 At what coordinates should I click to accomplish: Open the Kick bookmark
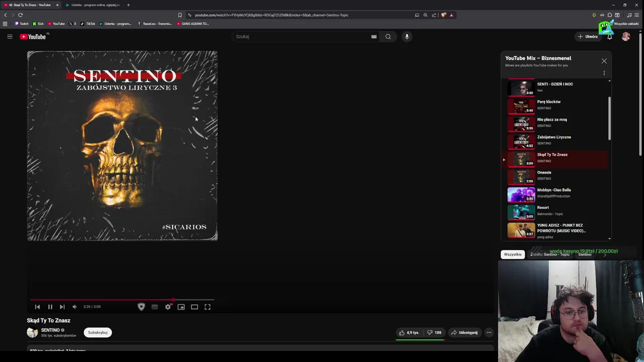point(38,24)
